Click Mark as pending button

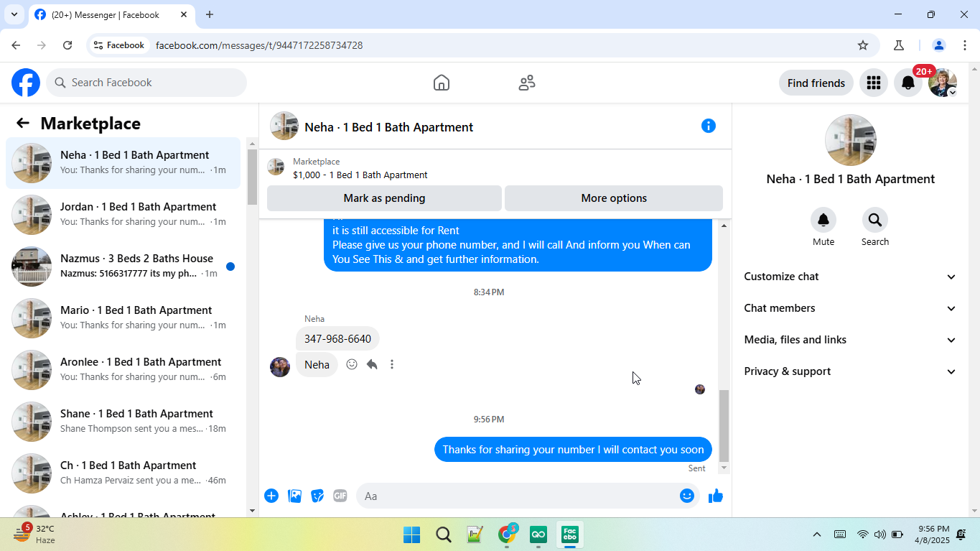(x=384, y=198)
